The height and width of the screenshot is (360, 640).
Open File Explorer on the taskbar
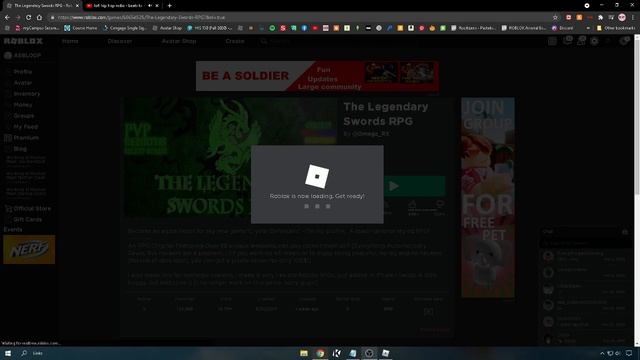304,353
